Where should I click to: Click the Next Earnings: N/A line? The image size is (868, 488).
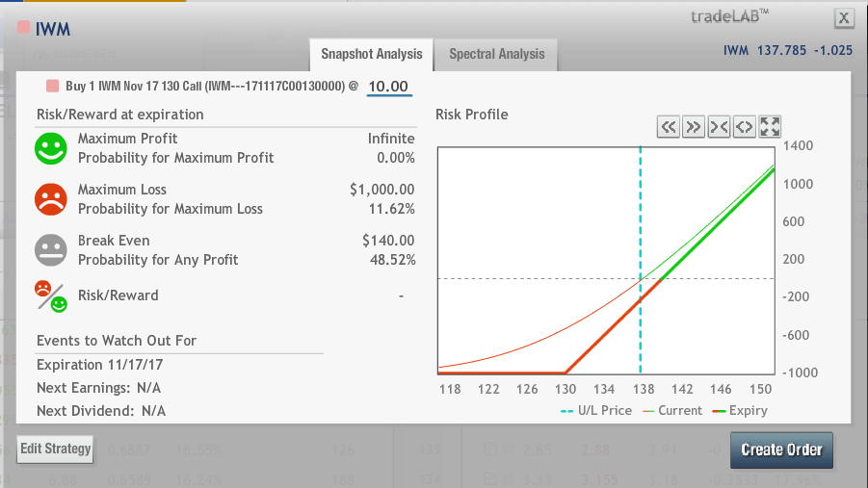[x=98, y=388]
